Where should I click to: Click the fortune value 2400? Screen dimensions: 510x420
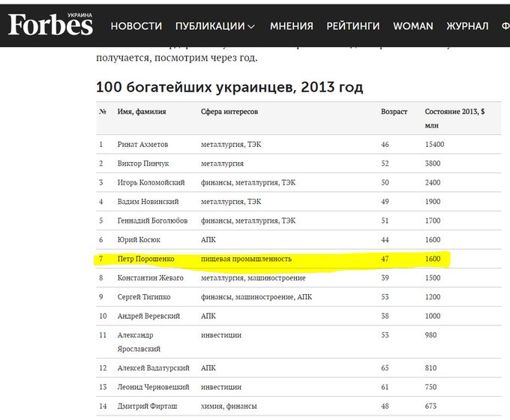pos(433,182)
